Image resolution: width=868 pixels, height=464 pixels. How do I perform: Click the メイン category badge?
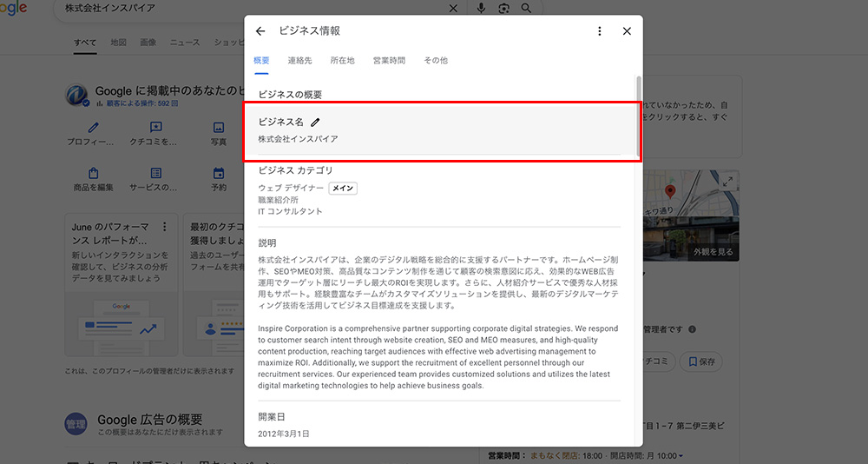tap(343, 189)
